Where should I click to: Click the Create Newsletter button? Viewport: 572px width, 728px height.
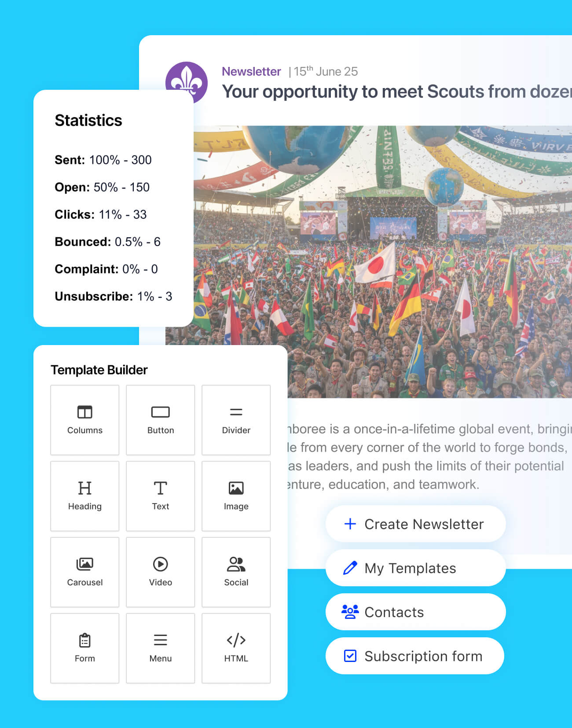415,524
